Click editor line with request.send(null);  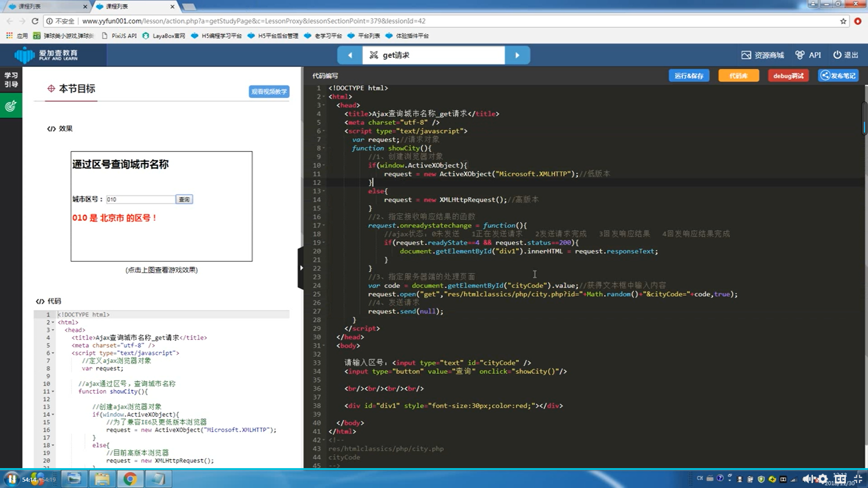(x=406, y=311)
